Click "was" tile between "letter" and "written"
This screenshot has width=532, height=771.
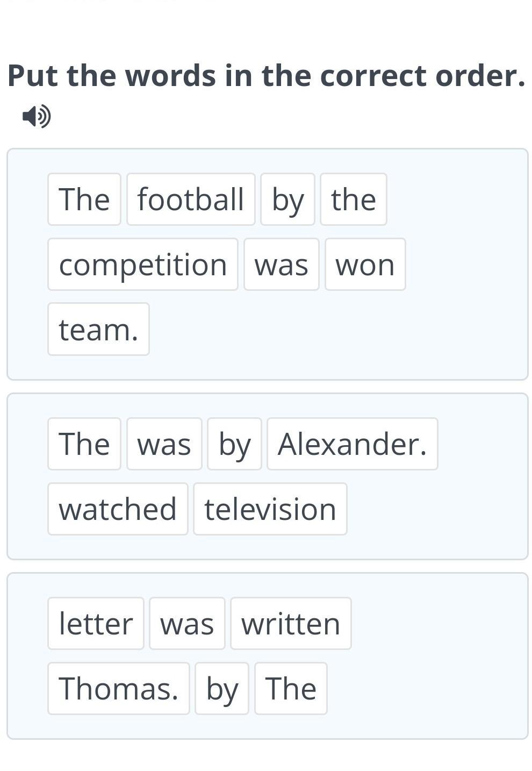(x=187, y=624)
